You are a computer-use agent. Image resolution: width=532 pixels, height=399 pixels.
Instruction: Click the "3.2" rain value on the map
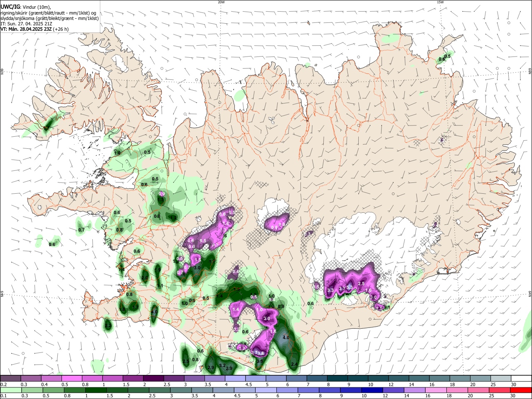(222, 366)
